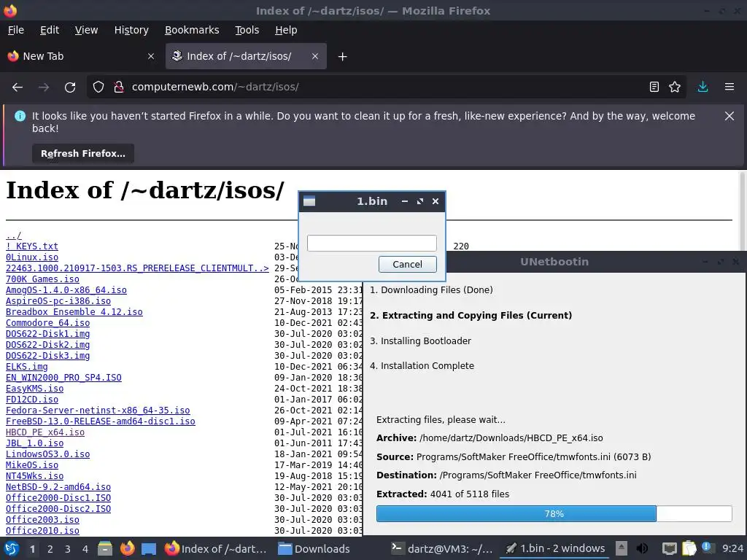Image resolution: width=747 pixels, height=560 pixels.
Task: Switch to the New Tab tab
Action: coord(82,56)
